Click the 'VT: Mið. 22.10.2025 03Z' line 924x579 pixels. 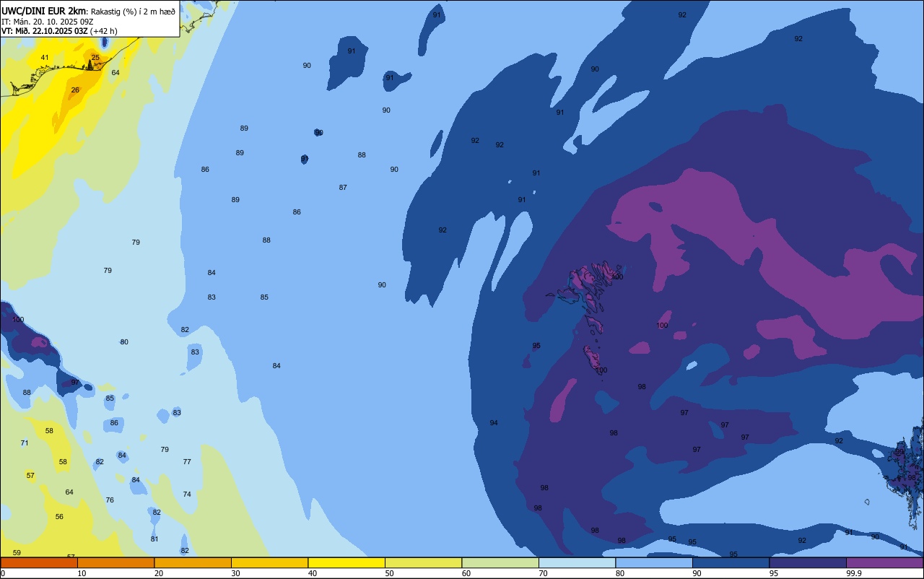44,31
